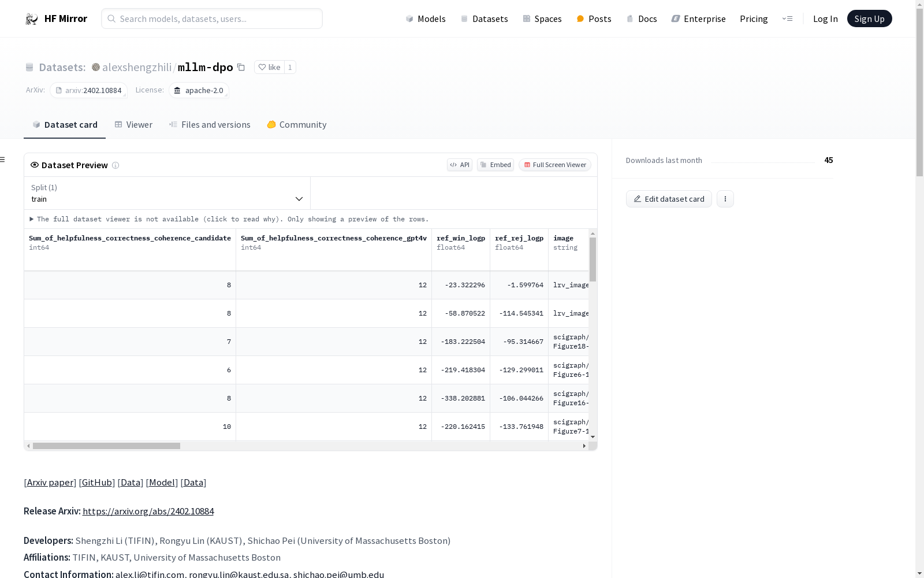Click the table vertical scrollbar down arrow
The image size is (924, 578).
coord(593,437)
